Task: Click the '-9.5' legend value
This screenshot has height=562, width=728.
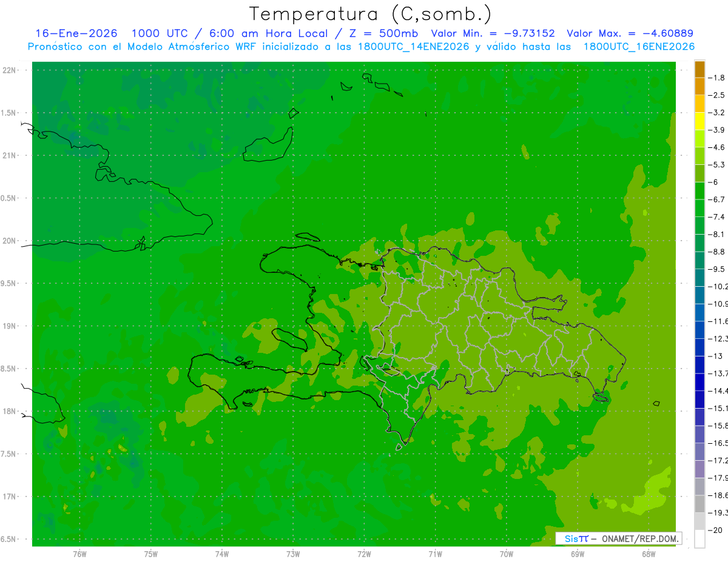Action: point(716,269)
